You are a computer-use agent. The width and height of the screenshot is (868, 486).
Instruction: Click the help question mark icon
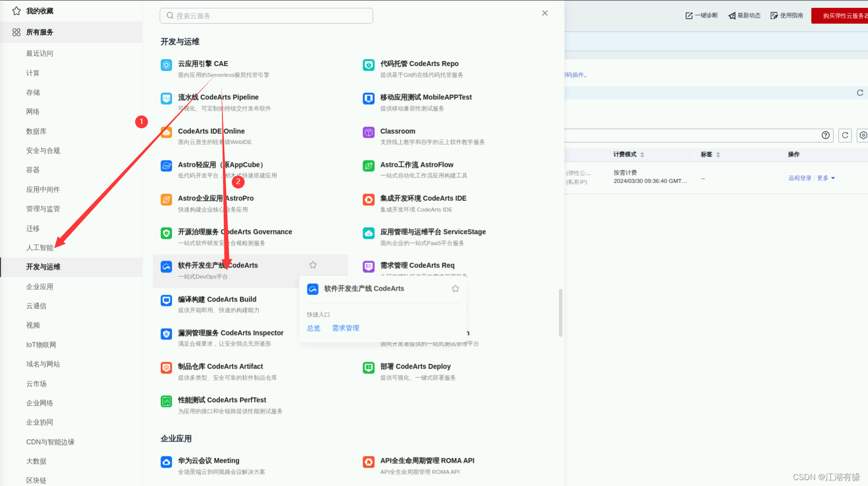(x=826, y=135)
